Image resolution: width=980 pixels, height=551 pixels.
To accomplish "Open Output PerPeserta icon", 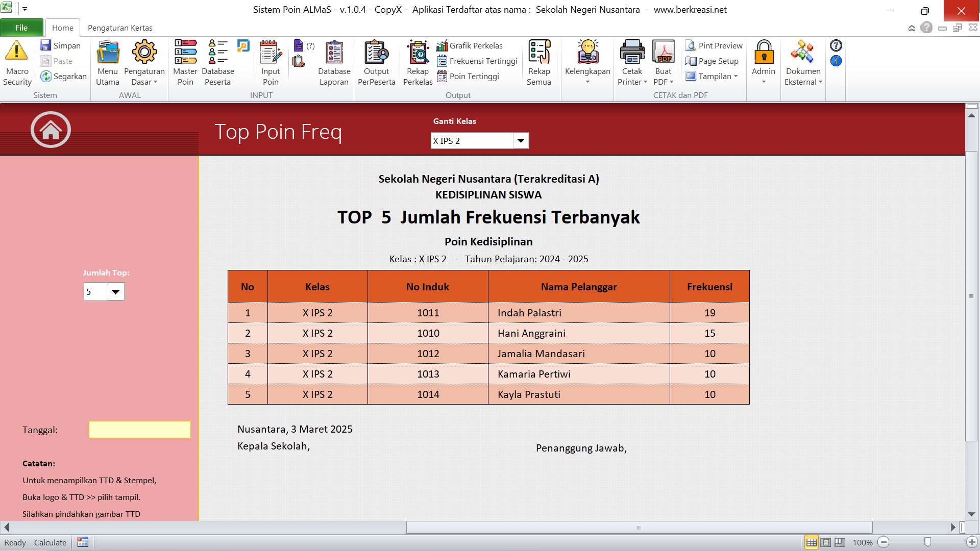I will tap(376, 52).
